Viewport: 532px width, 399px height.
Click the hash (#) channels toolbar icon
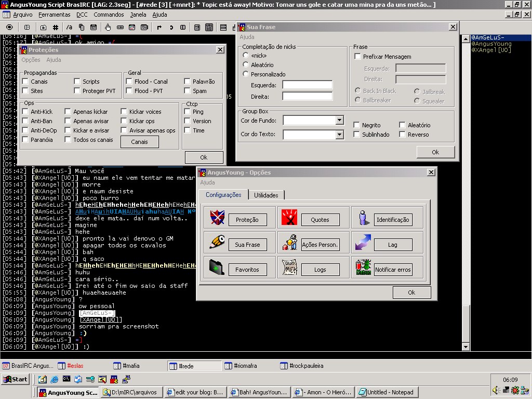tap(55, 27)
